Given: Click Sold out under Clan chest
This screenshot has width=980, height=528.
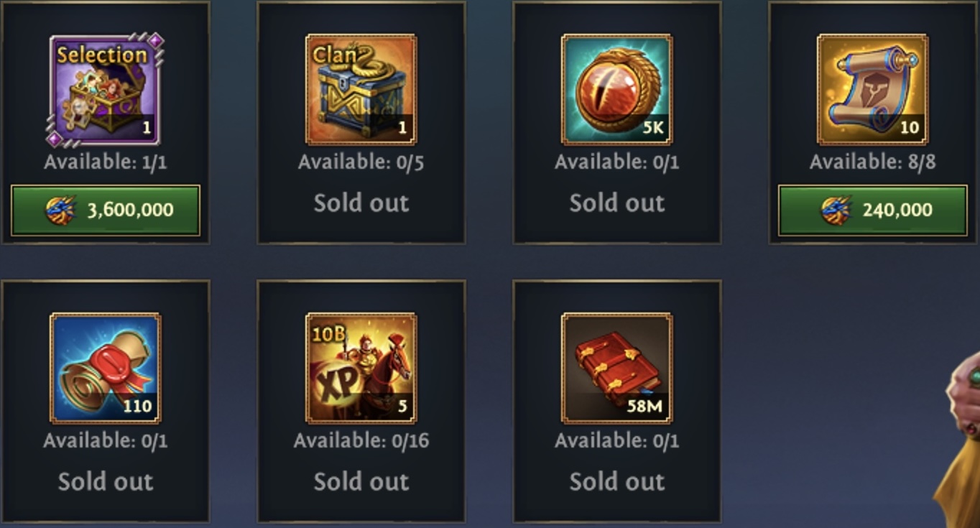Looking at the screenshot, I should click(x=361, y=203).
